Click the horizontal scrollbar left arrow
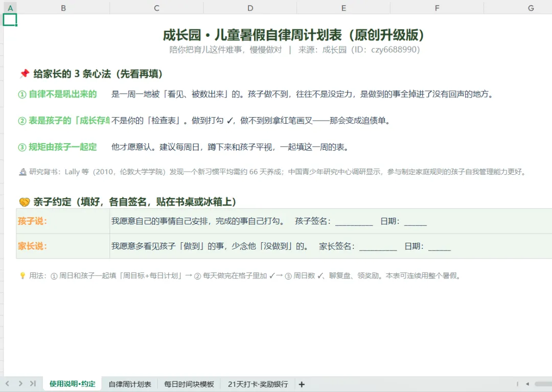This screenshot has width=552, height=392. (527, 384)
